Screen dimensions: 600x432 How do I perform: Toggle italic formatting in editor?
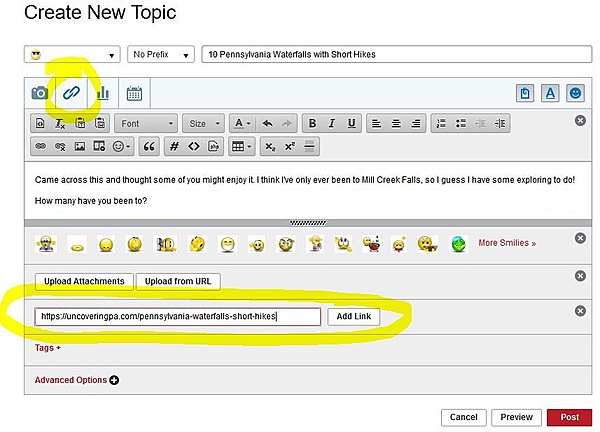pos(332,124)
